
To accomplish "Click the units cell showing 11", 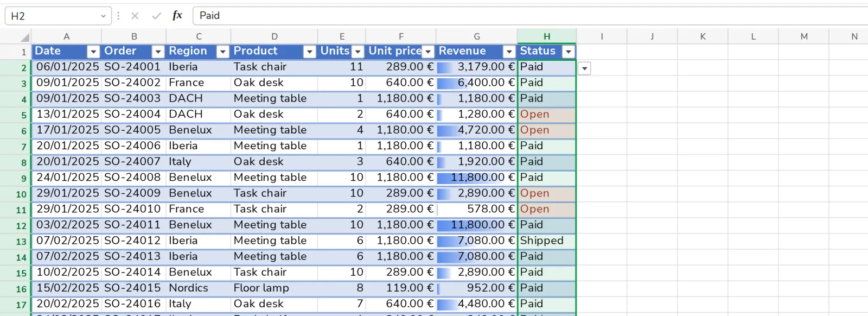I will click(x=342, y=67).
